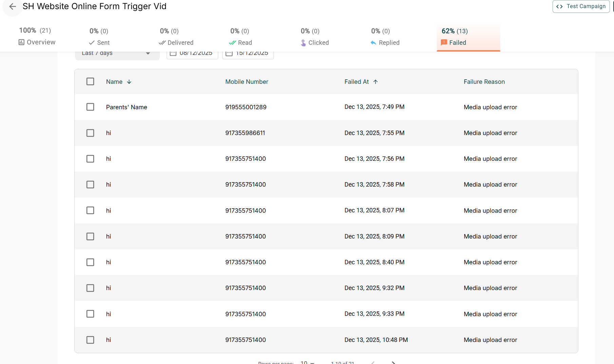Check the select-all header checkbox

point(90,81)
